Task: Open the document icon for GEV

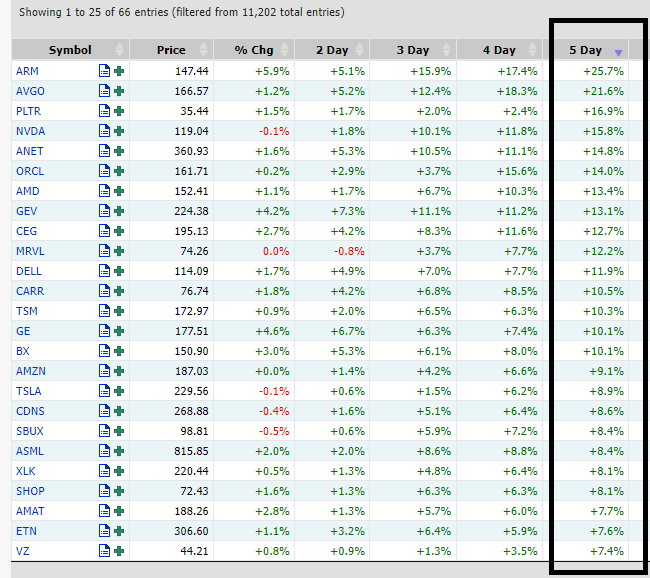Action: [x=104, y=211]
